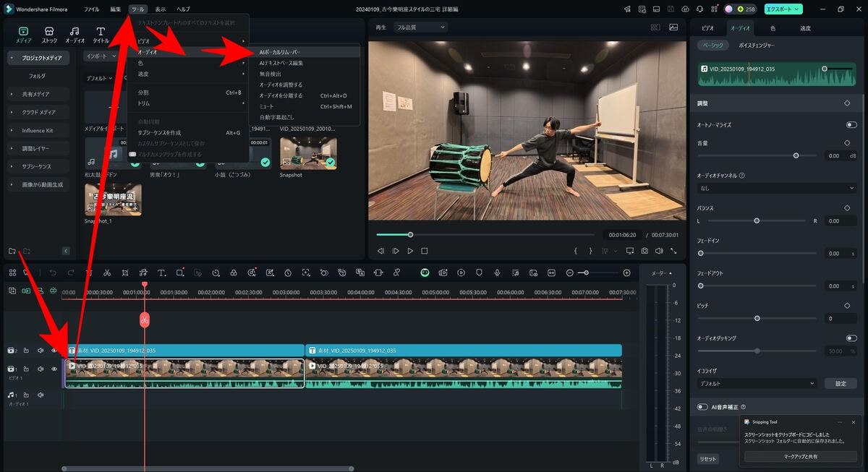Mute the speaker on ビデオ 1 track
The width and height of the screenshot is (868, 472).
(41, 369)
